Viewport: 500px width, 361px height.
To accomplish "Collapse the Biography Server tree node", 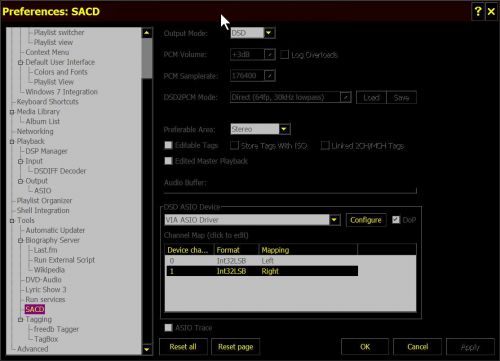I will point(21,240).
